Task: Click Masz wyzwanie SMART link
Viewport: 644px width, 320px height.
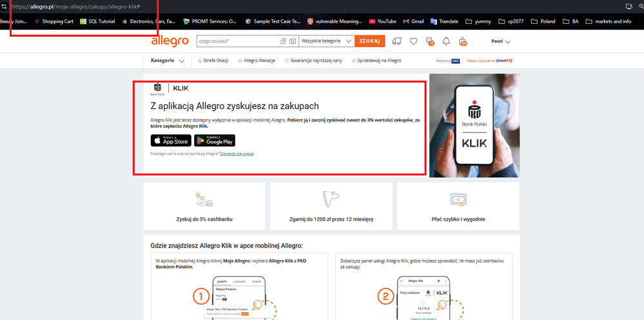Action: pos(490,61)
